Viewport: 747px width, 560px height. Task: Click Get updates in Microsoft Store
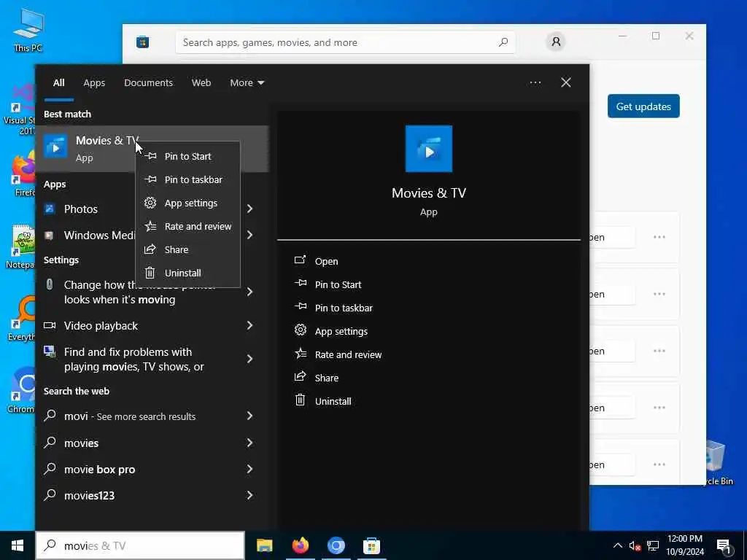pyautogui.click(x=643, y=106)
